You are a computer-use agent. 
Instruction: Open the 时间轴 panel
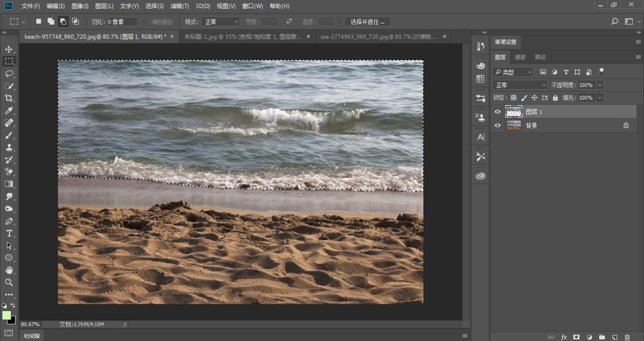click(x=31, y=335)
